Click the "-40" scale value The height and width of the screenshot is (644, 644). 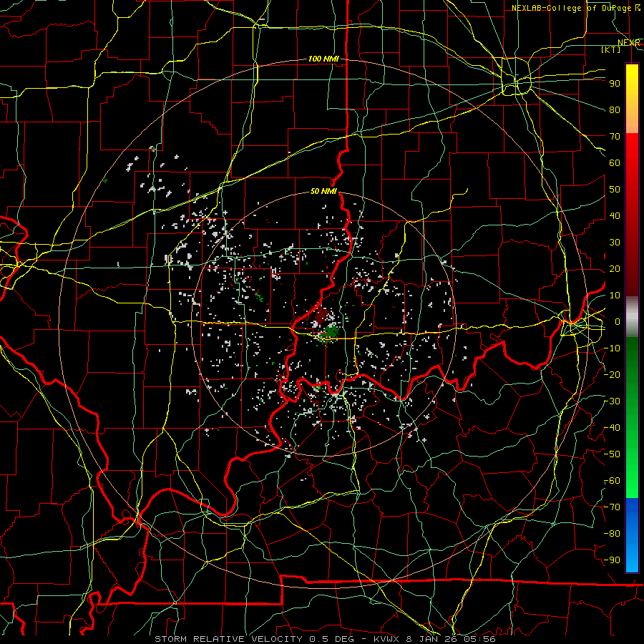tap(613, 428)
